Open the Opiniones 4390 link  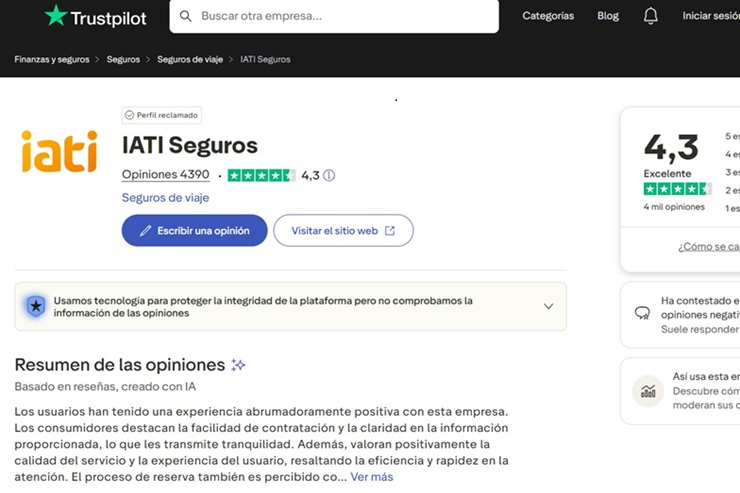tap(166, 175)
